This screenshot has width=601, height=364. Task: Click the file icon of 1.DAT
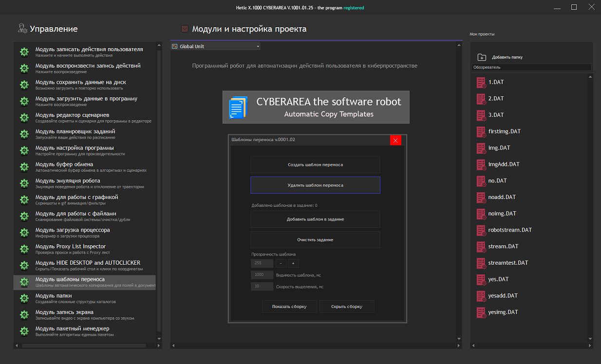pyautogui.click(x=481, y=82)
